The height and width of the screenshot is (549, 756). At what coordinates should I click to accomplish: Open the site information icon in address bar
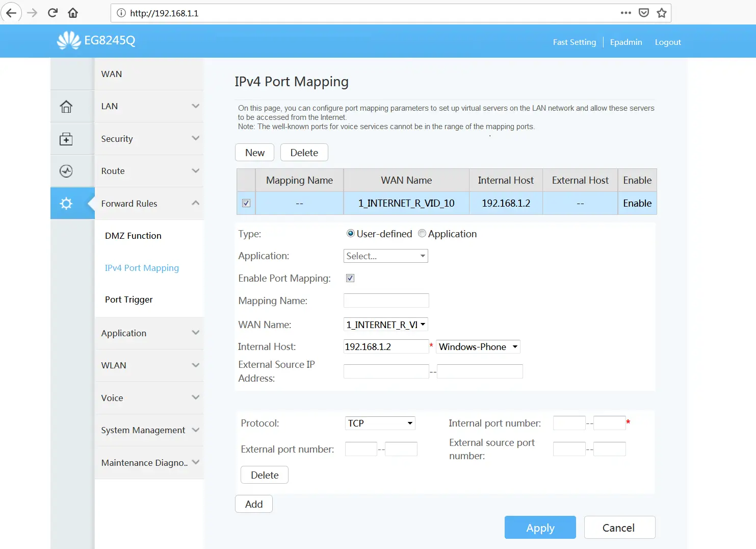[x=121, y=13]
